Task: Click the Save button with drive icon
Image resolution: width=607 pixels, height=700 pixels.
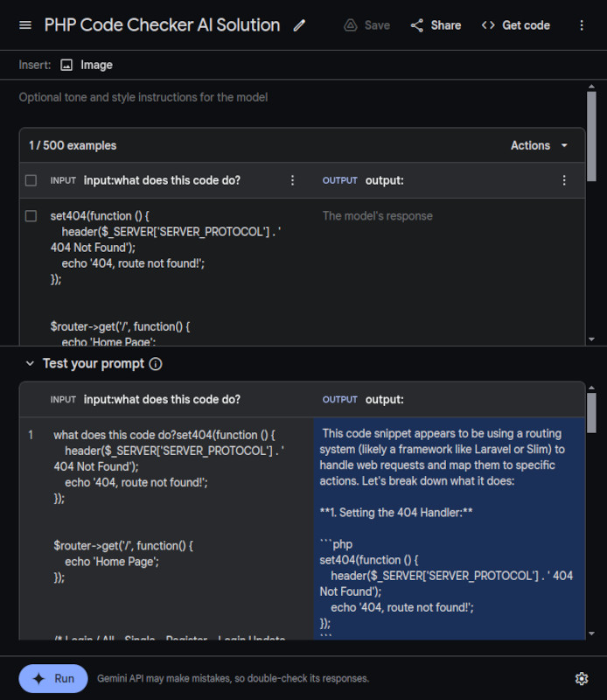Action: [366, 25]
